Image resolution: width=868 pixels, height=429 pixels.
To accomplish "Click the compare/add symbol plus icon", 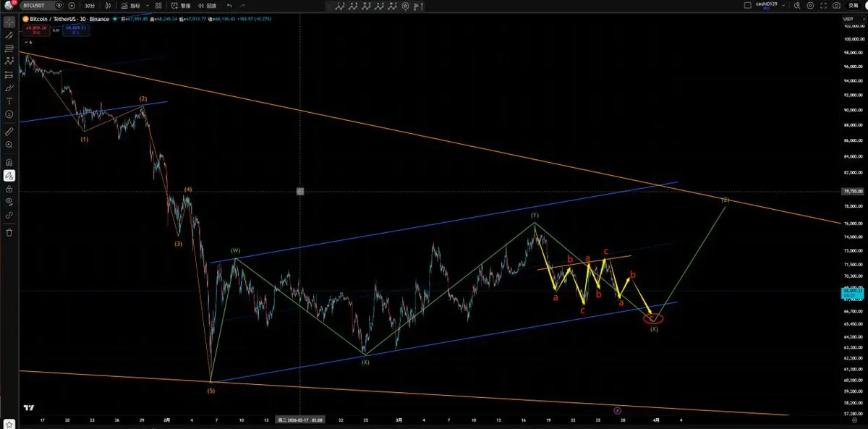I will 72,5.
